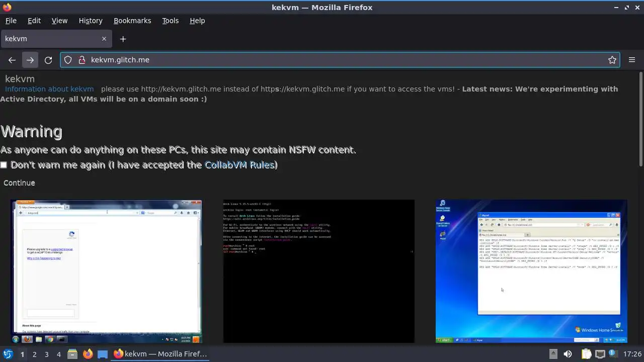Open the History menu
Viewport: 644px width, 362px height.
91,21
